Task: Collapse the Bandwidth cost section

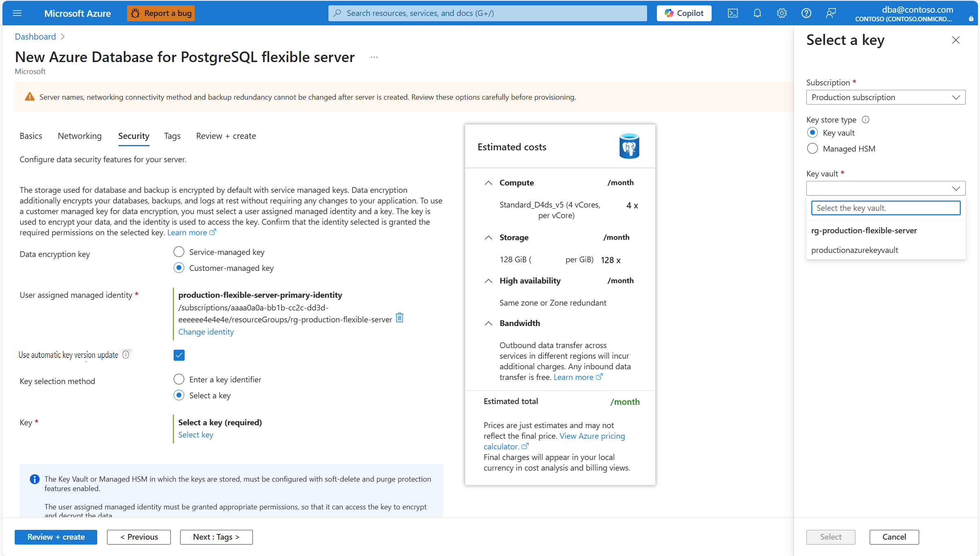Action: coord(489,323)
